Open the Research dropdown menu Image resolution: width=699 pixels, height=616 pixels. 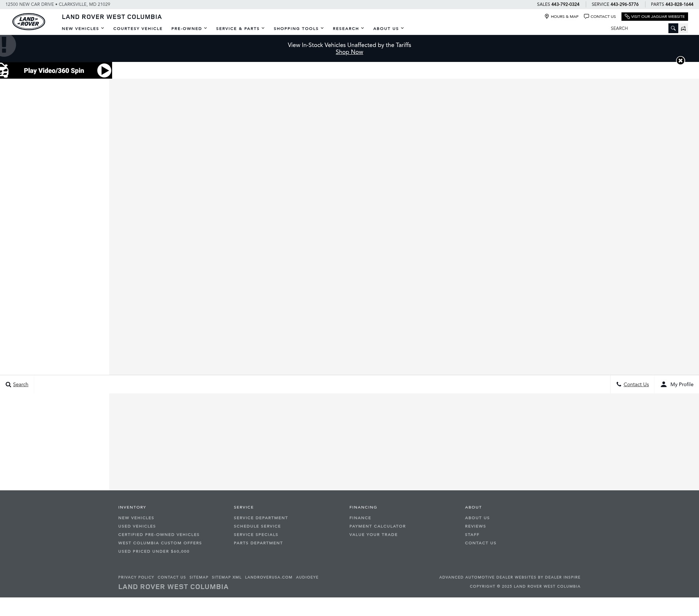pos(348,28)
